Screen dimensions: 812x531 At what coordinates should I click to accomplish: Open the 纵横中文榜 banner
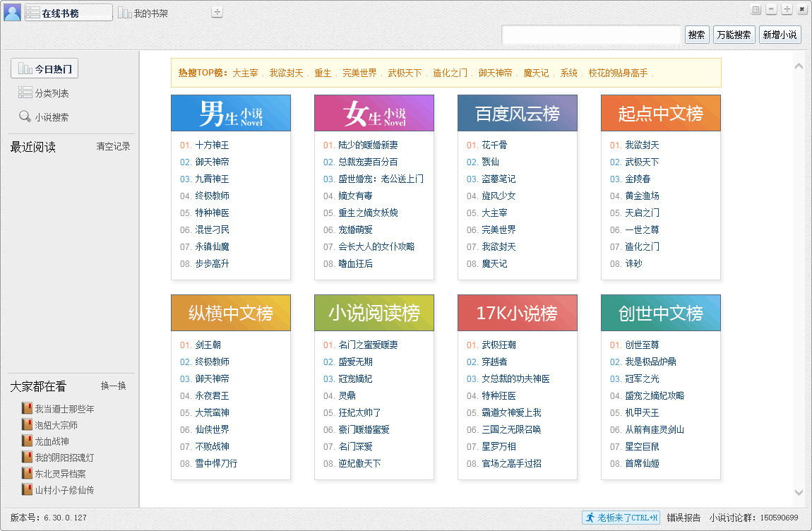(x=230, y=313)
